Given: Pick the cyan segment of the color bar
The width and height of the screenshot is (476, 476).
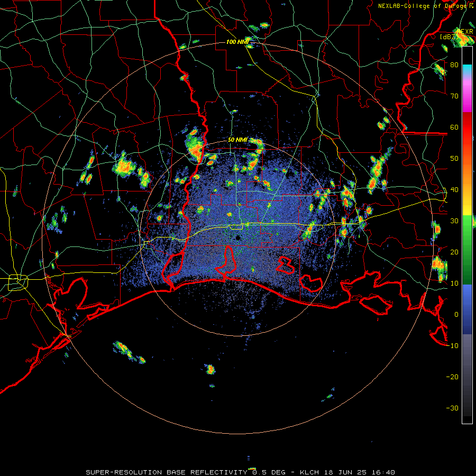Looking at the screenshot, I should (x=467, y=69).
